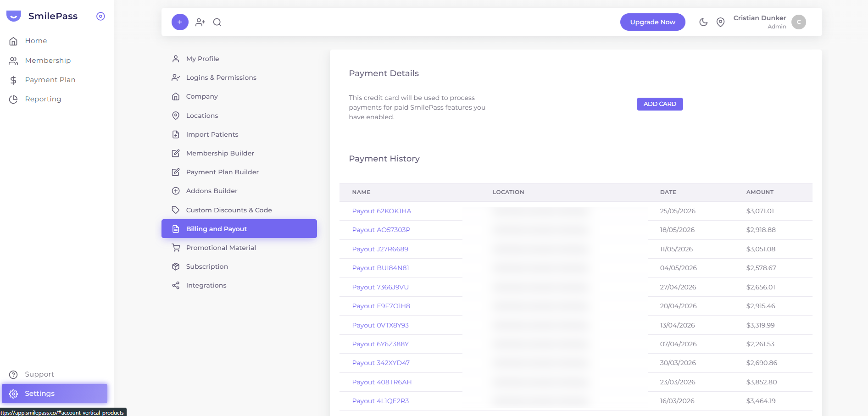Open the Payout J27R6689 link

pos(380,249)
